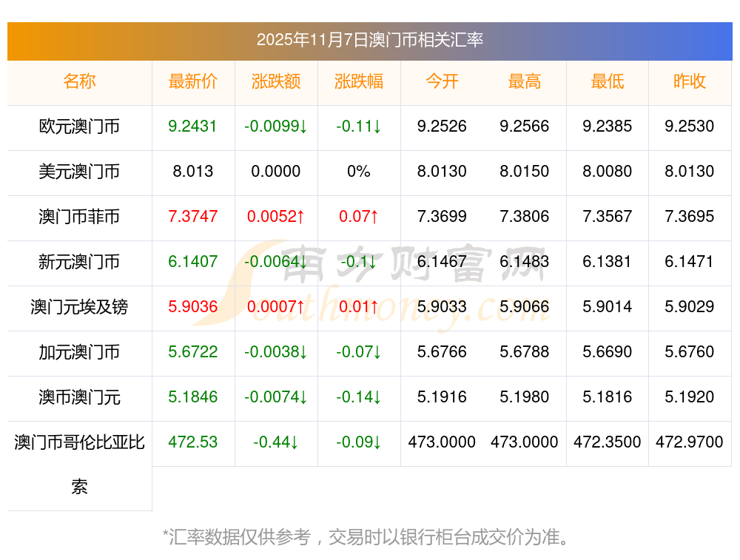This screenshot has height=560, width=740.
Task: Click change amount 0.0007↑
Action: coord(276,307)
